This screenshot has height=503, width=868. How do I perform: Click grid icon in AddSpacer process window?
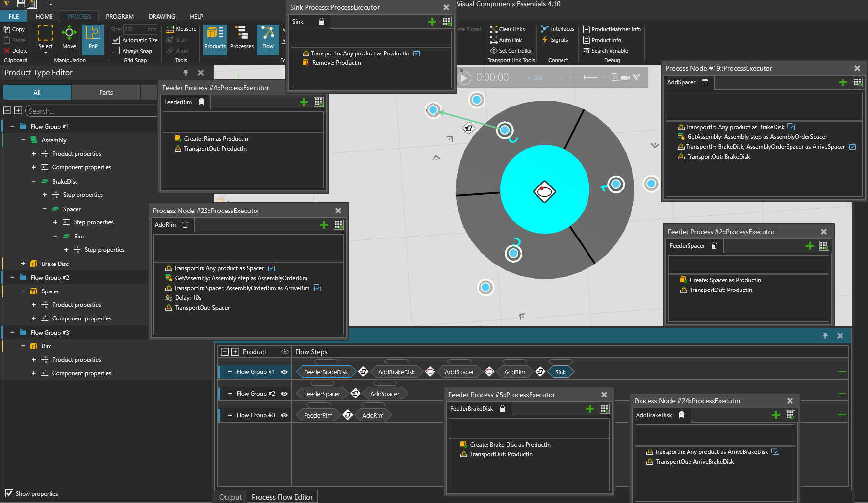[857, 82]
